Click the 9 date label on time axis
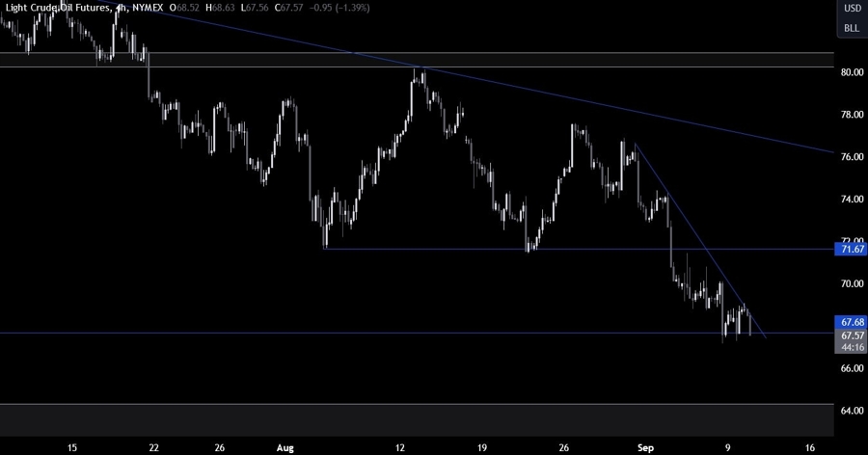This screenshot has width=868, height=455. tap(727, 448)
